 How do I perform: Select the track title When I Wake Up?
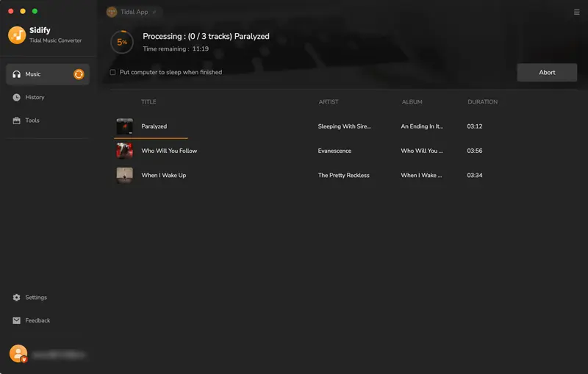pyautogui.click(x=163, y=175)
